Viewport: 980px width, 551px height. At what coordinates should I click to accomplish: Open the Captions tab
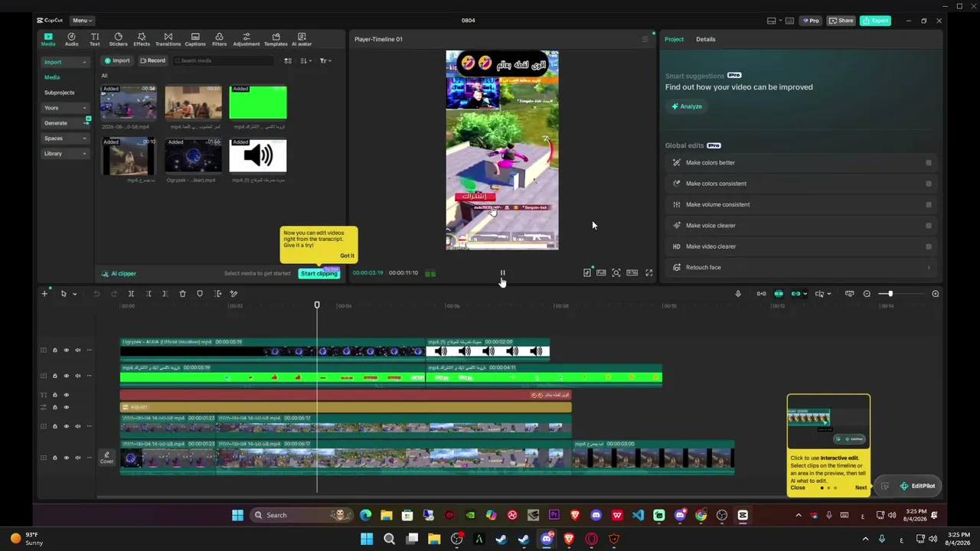click(195, 39)
